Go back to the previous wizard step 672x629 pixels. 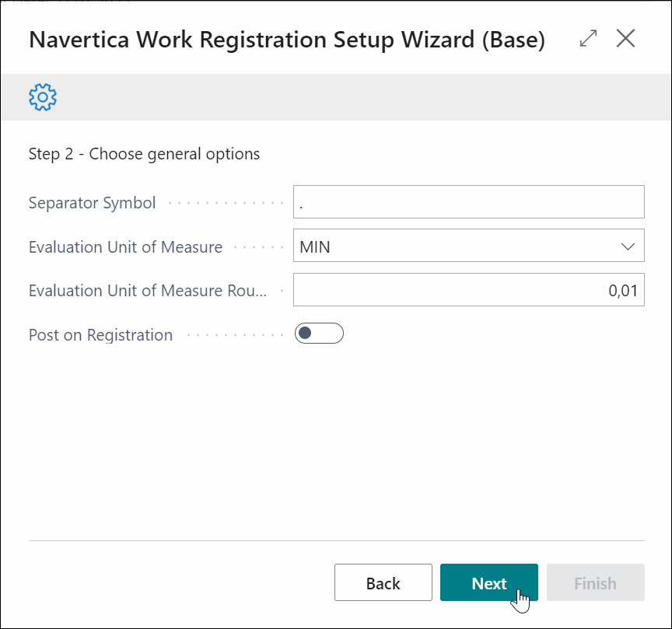click(x=383, y=582)
